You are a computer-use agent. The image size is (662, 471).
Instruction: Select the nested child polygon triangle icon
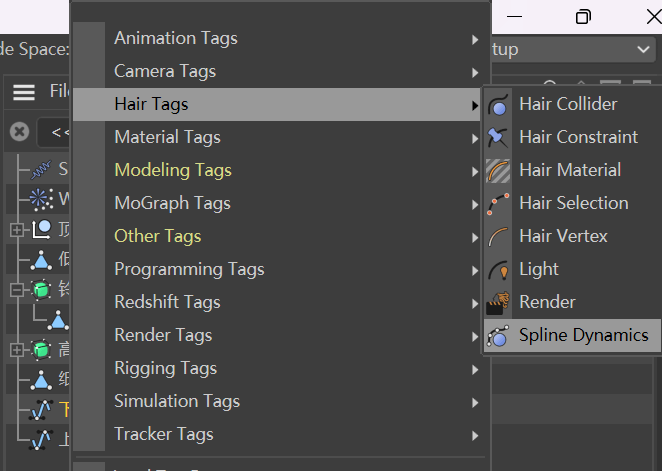(58, 320)
